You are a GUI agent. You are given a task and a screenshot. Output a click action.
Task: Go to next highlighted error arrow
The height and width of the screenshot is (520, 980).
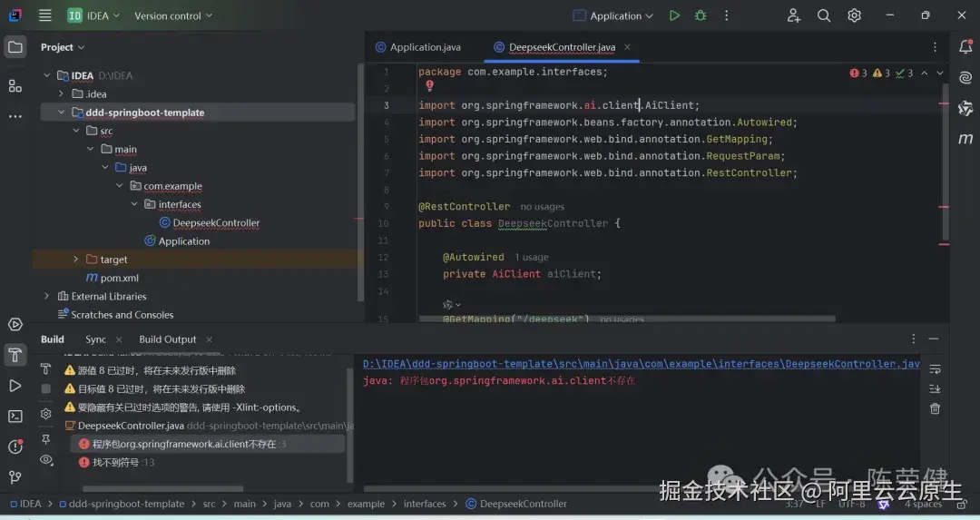click(940, 74)
